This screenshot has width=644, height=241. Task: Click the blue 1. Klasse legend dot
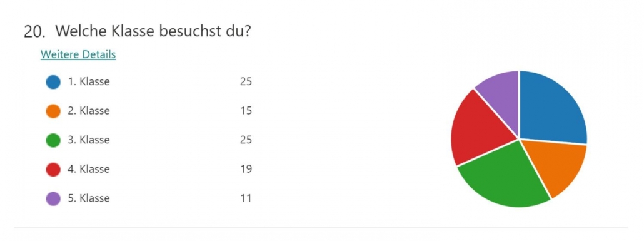click(x=53, y=82)
